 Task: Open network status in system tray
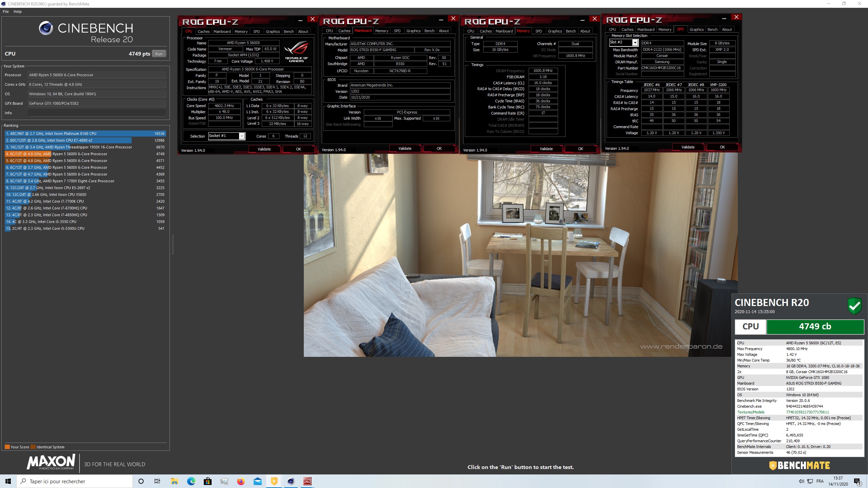[810, 481]
